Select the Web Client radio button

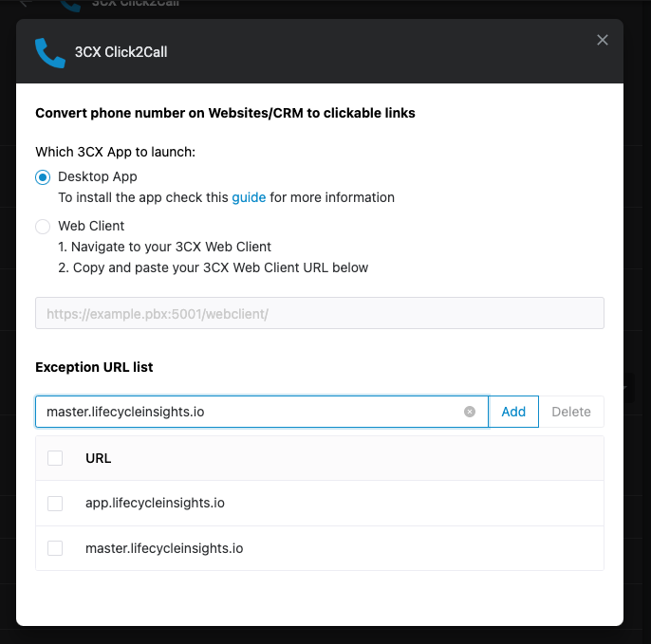43,227
